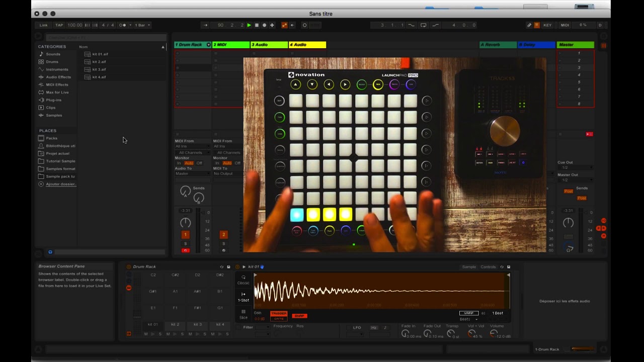The height and width of the screenshot is (362, 644).
Task: Arm track 1 red record button
Action: click(x=185, y=250)
